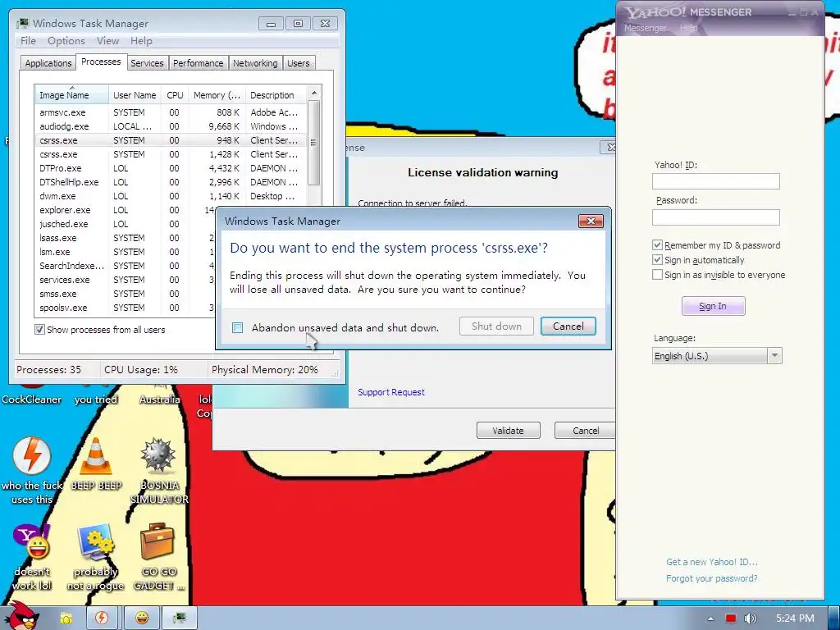Select the explorer.exe process row
Viewport: 840px width, 630px height.
[x=126, y=210]
